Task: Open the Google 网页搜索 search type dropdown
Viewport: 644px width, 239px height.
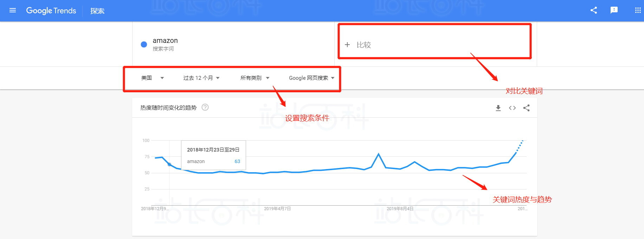Action: point(312,78)
